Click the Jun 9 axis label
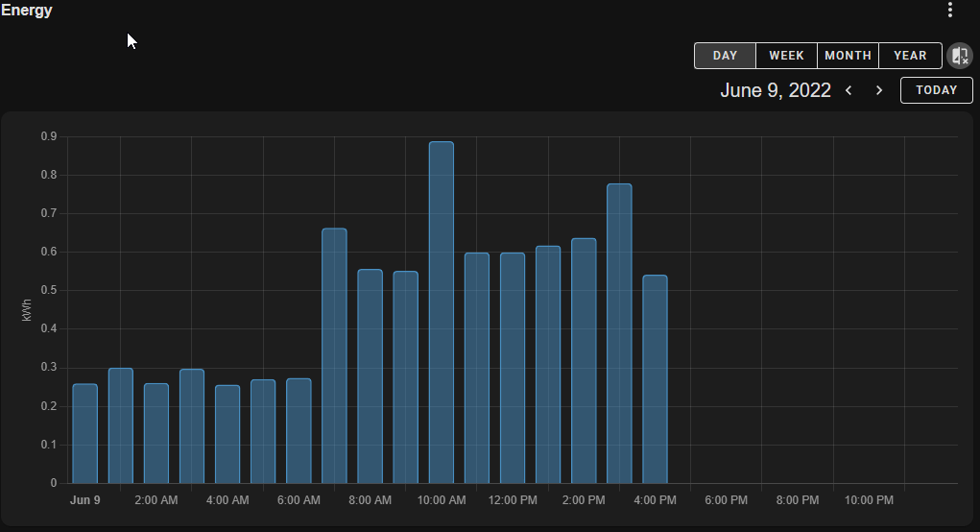The image size is (980, 532). point(85,500)
